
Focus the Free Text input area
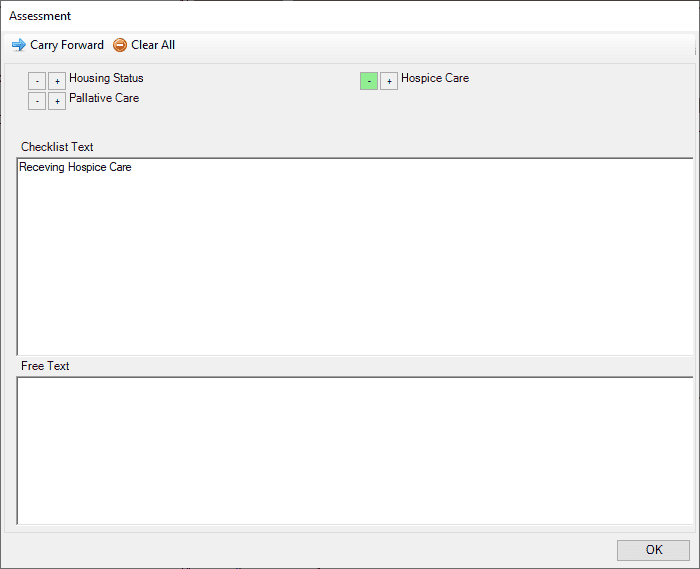tap(355, 451)
